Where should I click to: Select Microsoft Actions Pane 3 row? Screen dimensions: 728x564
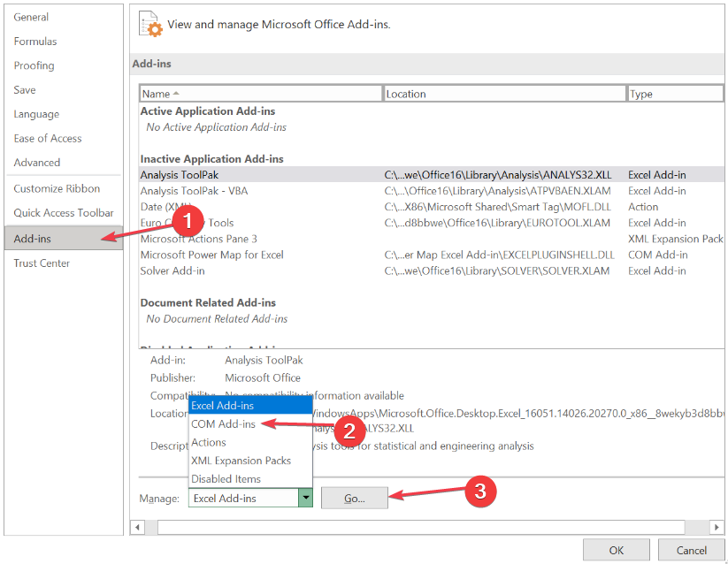pos(432,239)
